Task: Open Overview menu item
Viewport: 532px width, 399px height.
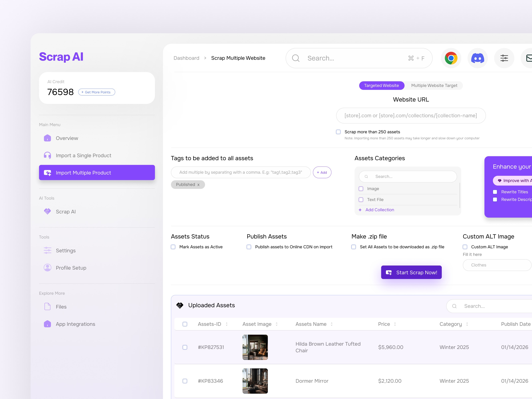Action: click(97, 138)
